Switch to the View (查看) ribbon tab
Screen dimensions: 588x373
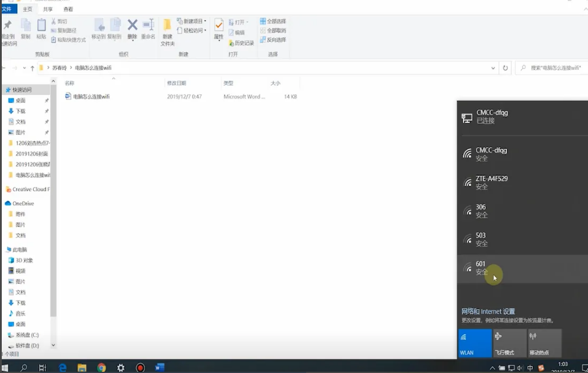pos(68,9)
